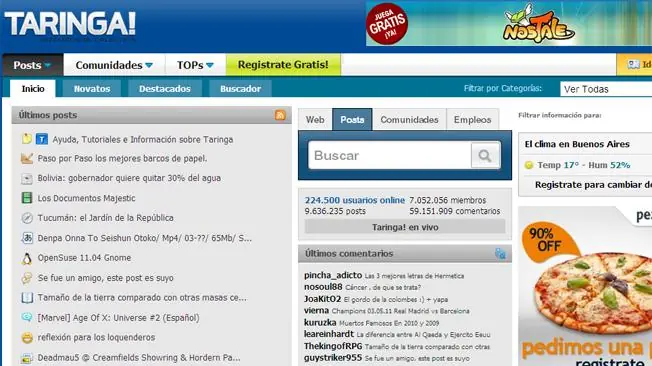
Task: Click the smiley icon beside reflexión post
Action: 27,338
